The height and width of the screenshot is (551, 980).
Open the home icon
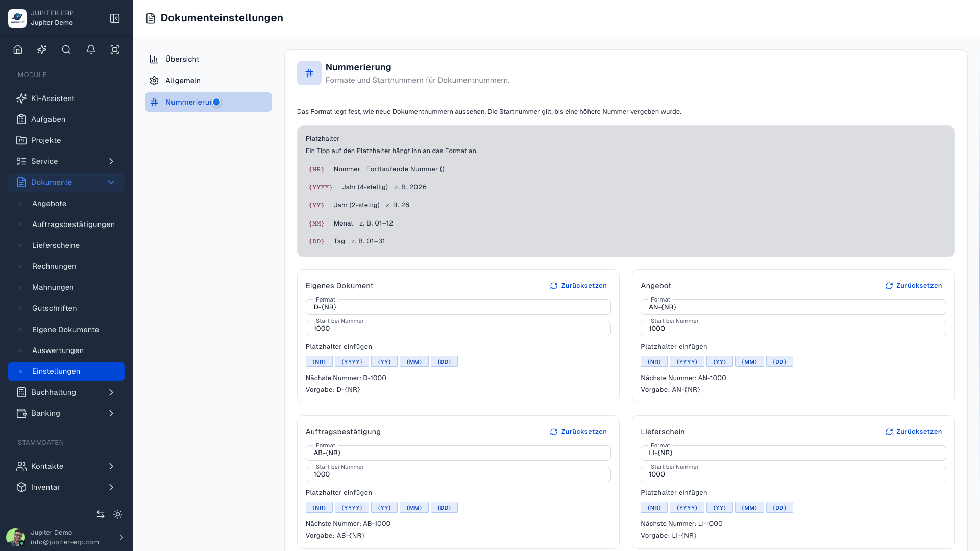[18, 49]
